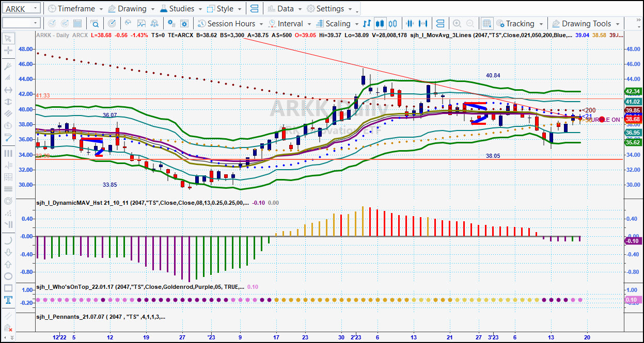Select the up arrow drawing tool
The height and width of the screenshot is (343, 644).
pos(8,264)
